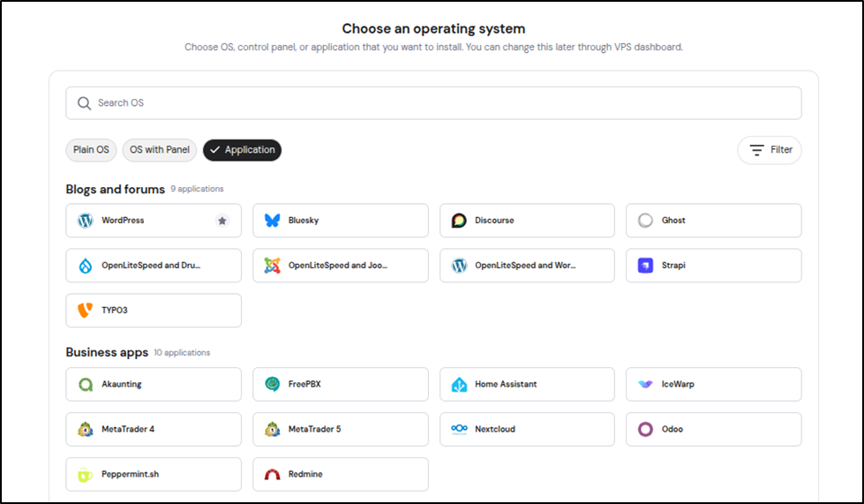Open the Filter options dropdown

pyautogui.click(x=770, y=150)
